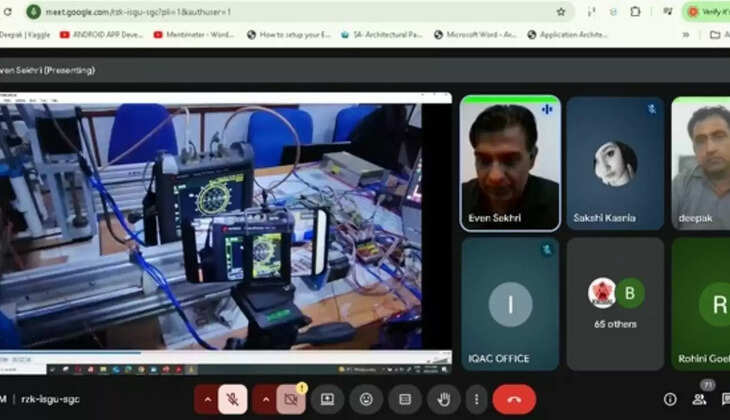This screenshot has width=730, height=420.
Task: Open meeting details info icon
Action: pos(670,399)
